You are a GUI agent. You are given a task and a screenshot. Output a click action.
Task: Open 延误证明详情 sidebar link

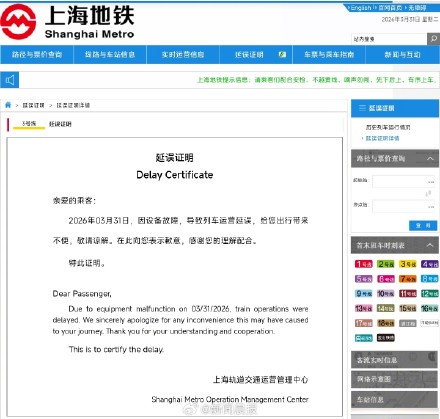point(382,138)
